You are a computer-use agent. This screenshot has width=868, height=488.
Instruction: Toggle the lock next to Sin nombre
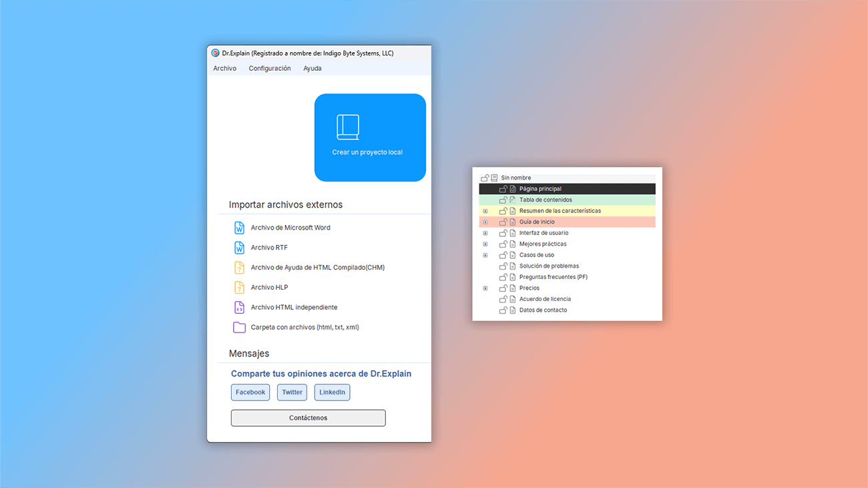483,177
